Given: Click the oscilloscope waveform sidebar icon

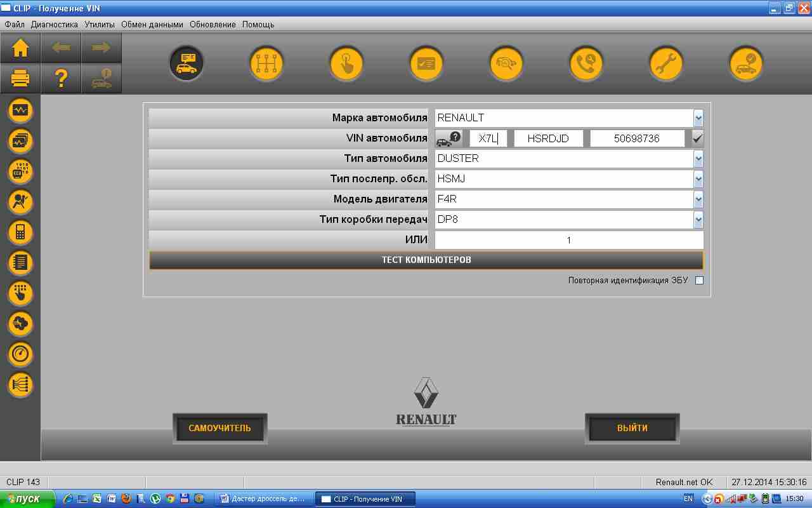Looking at the screenshot, I should pyautogui.click(x=20, y=110).
